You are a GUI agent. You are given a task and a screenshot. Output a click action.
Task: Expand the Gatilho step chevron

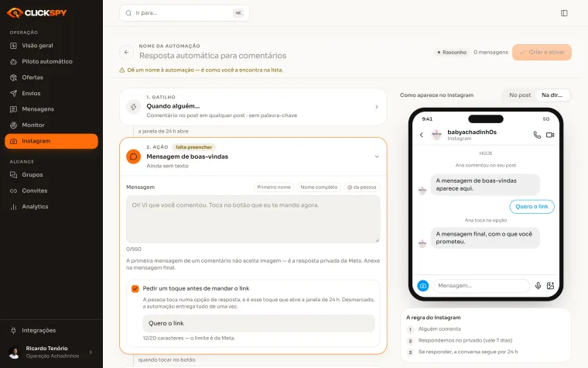[x=377, y=107]
